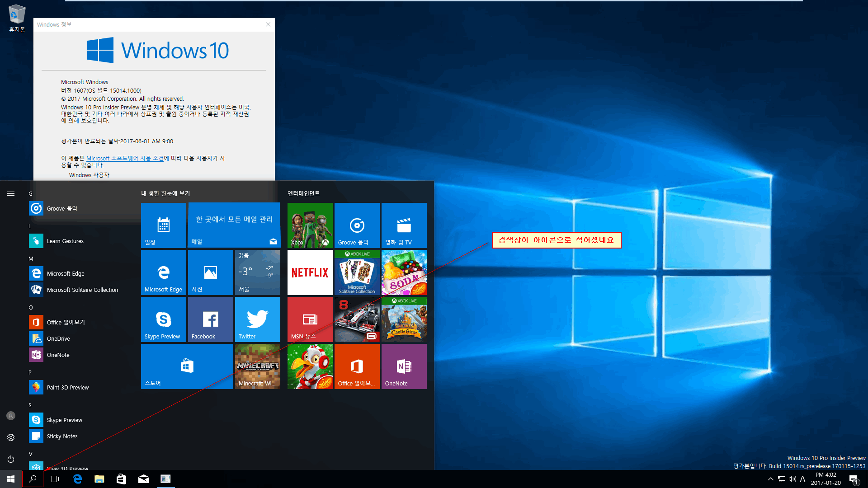The height and width of the screenshot is (488, 868).
Task: Launch Edge from the taskbar
Action: 77,479
